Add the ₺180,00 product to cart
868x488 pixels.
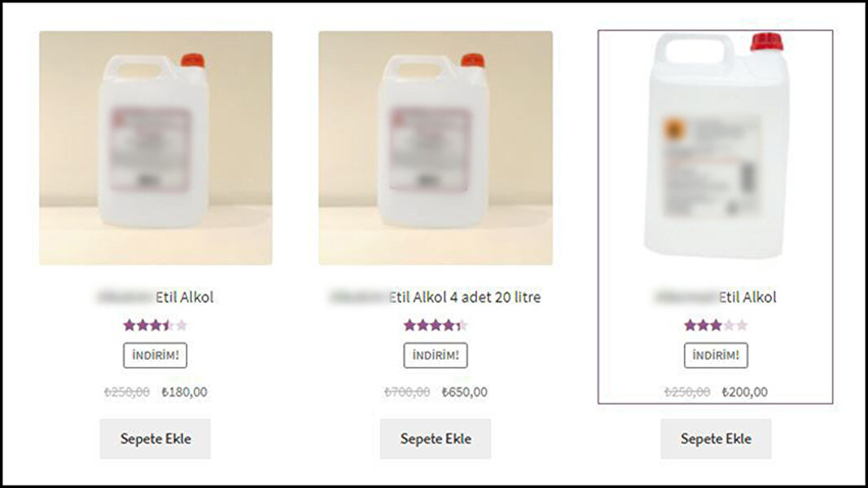(156, 438)
